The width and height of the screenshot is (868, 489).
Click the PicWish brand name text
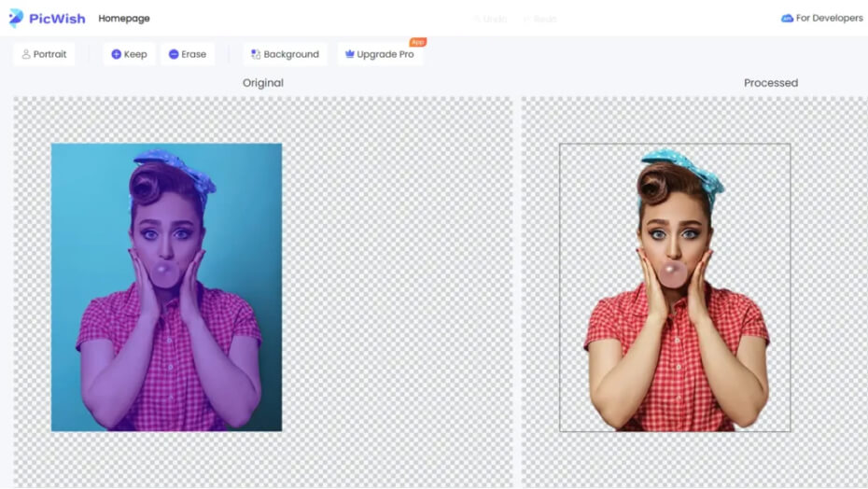click(57, 18)
